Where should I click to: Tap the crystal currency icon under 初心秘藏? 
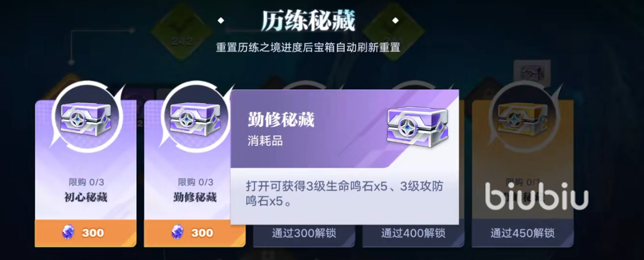coord(68,233)
